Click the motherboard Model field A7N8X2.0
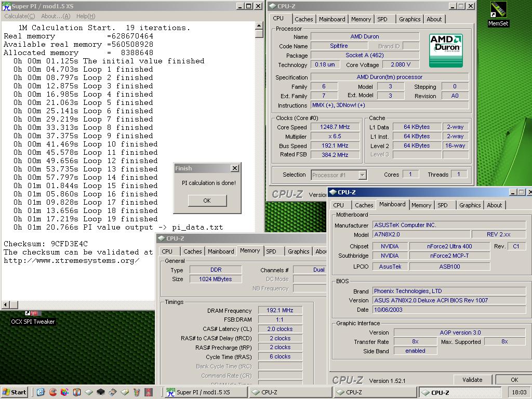 tap(421, 234)
